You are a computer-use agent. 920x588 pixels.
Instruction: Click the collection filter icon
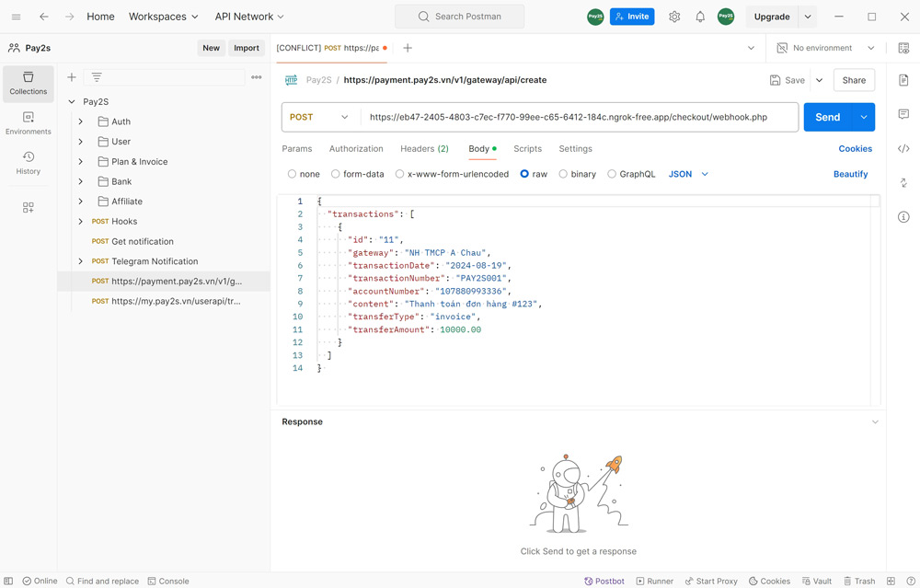pos(97,77)
